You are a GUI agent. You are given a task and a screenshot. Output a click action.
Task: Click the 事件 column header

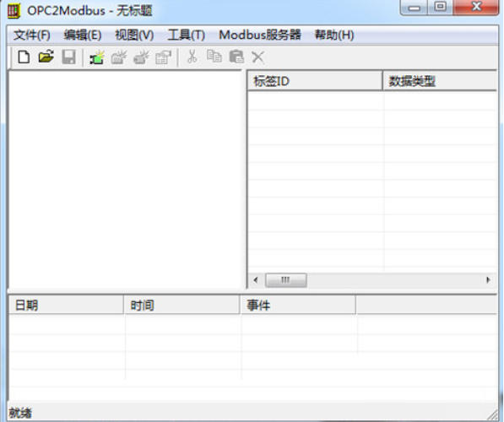[x=298, y=305]
